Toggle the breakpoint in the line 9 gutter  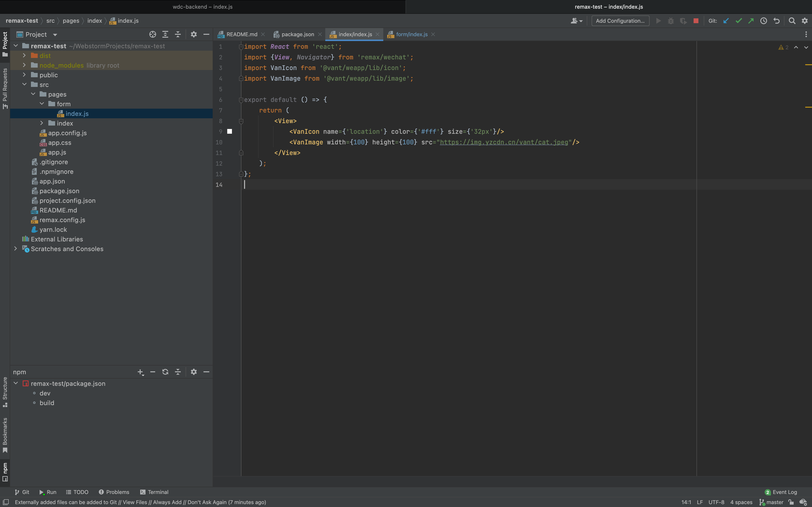(x=230, y=131)
